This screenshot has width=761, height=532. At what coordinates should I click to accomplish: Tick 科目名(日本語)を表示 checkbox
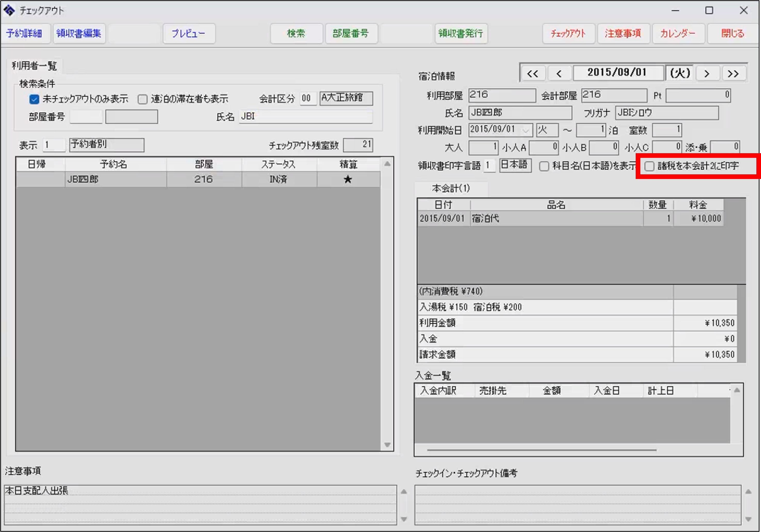544,166
